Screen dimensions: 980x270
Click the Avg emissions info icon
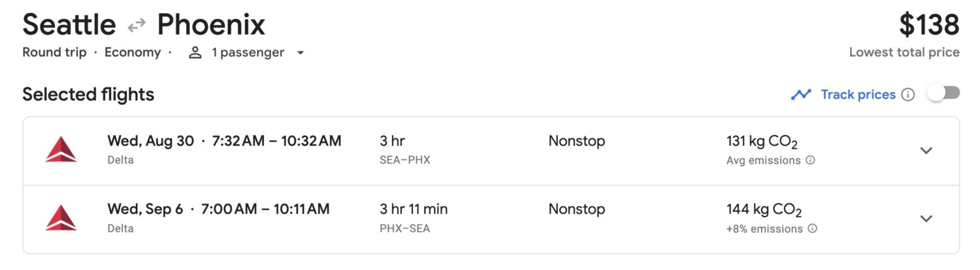(x=810, y=160)
